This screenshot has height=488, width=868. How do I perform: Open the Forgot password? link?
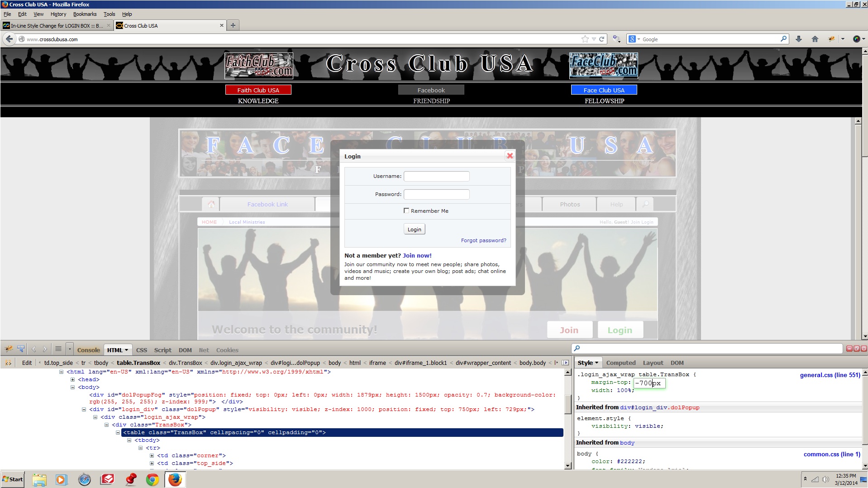pyautogui.click(x=483, y=240)
